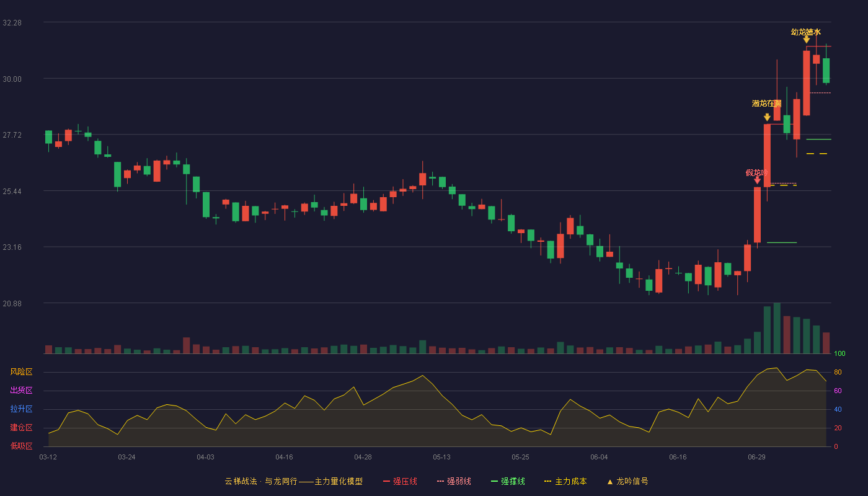The height and width of the screenshot is (496, 868).
Task: Select the 拉升区 zone label
Action: 22,409
